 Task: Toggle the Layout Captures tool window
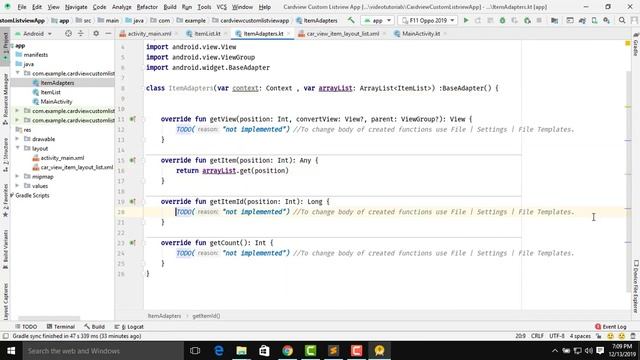(5, 301)
